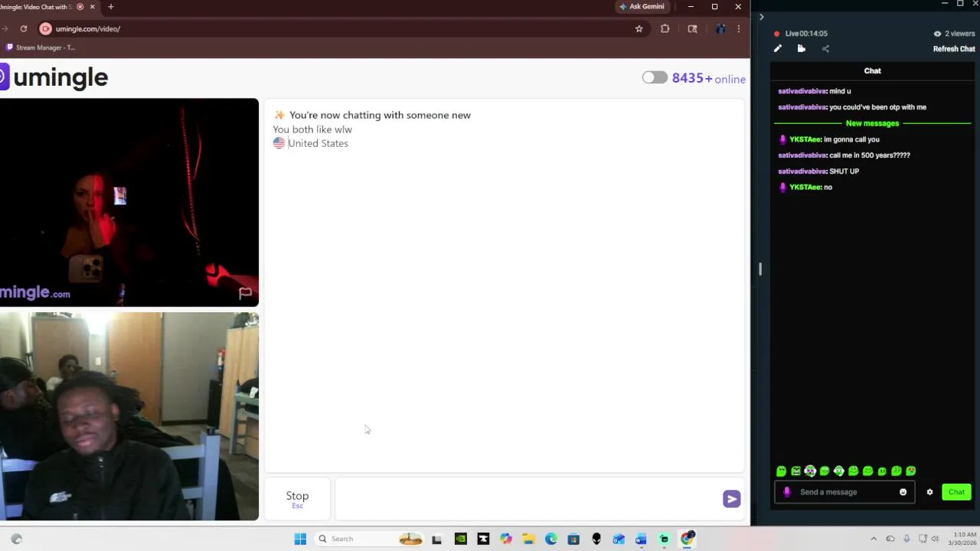Open the browser profile avatar
This screenshot has width=980, height=551.
[720, 29]
